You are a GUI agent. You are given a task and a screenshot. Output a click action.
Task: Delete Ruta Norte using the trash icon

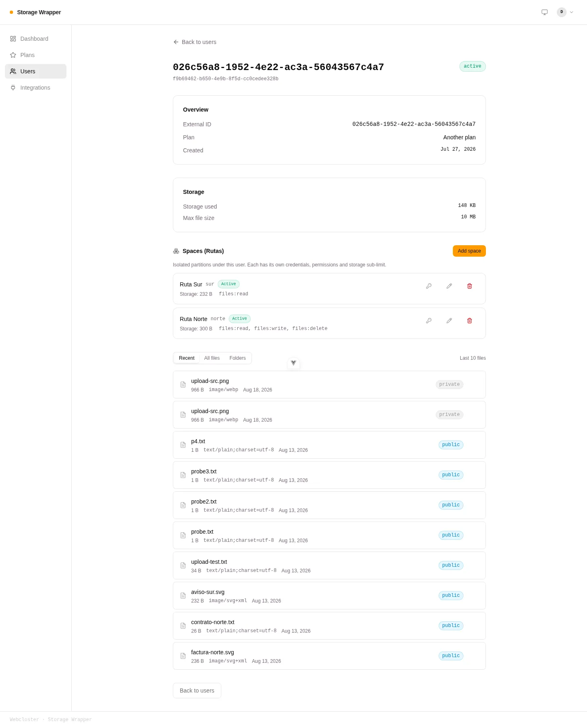pos(470,321)
